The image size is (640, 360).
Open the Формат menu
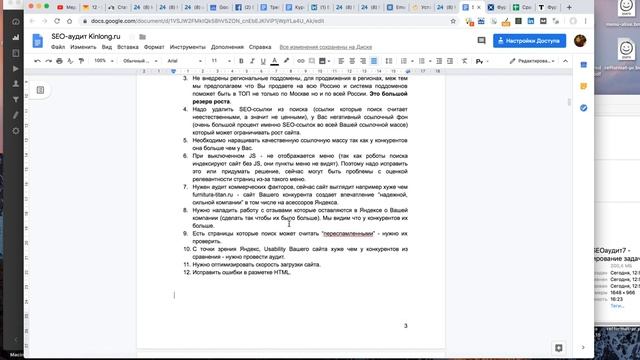tap(154, 47)
